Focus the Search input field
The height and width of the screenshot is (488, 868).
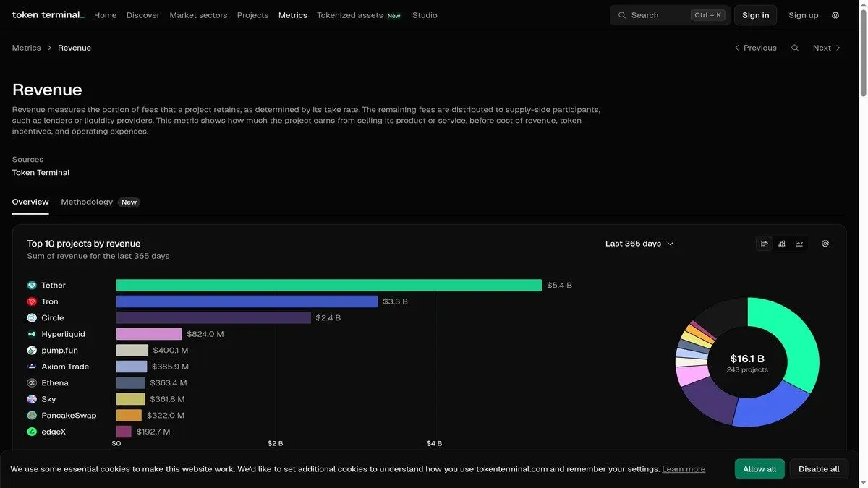click(670, 15)
